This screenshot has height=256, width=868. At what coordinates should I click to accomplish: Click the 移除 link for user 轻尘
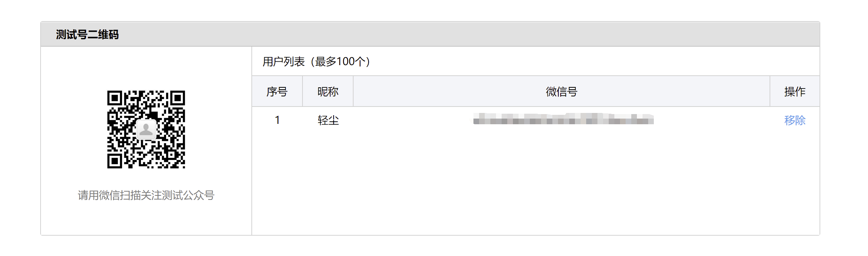click(795, 120)
